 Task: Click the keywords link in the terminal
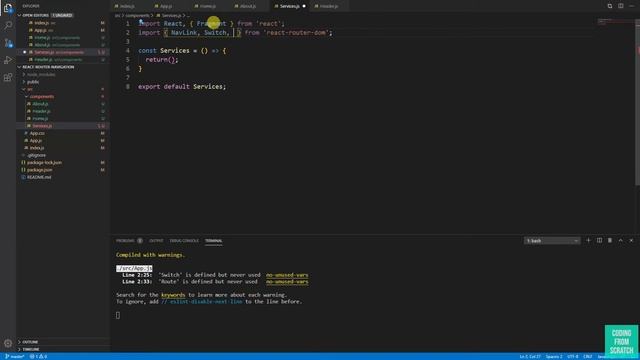173,295
